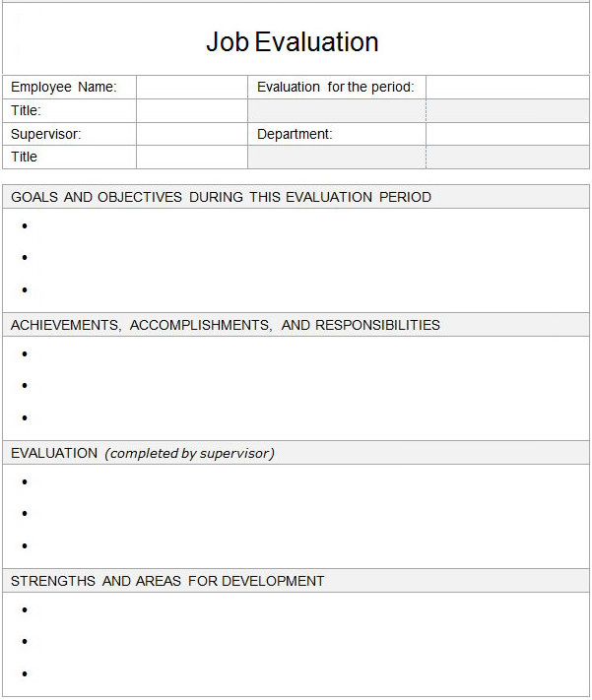Click second bullet under Goals and Objectives
The width and height of the screenshot is (592, 700).
(x=25, y=258)
